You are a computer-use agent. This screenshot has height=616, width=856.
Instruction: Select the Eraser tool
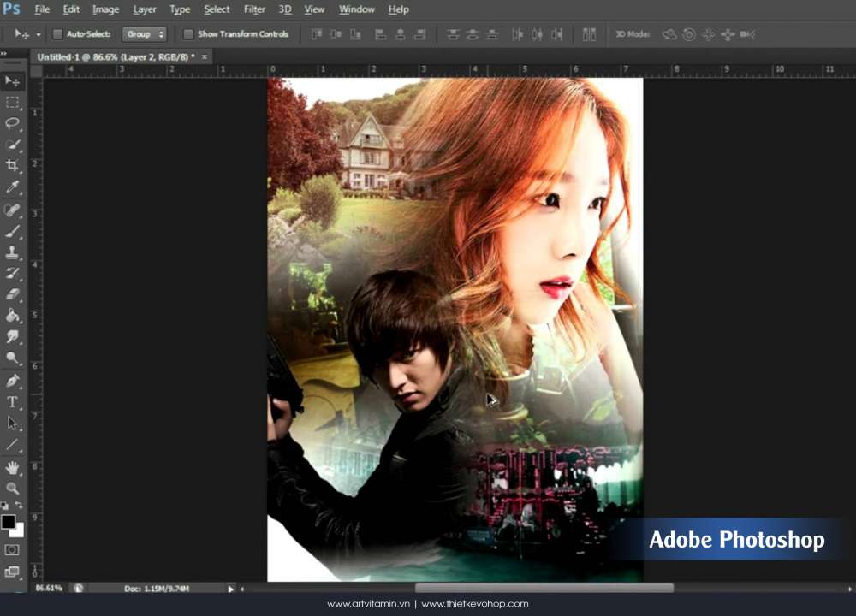12,294
